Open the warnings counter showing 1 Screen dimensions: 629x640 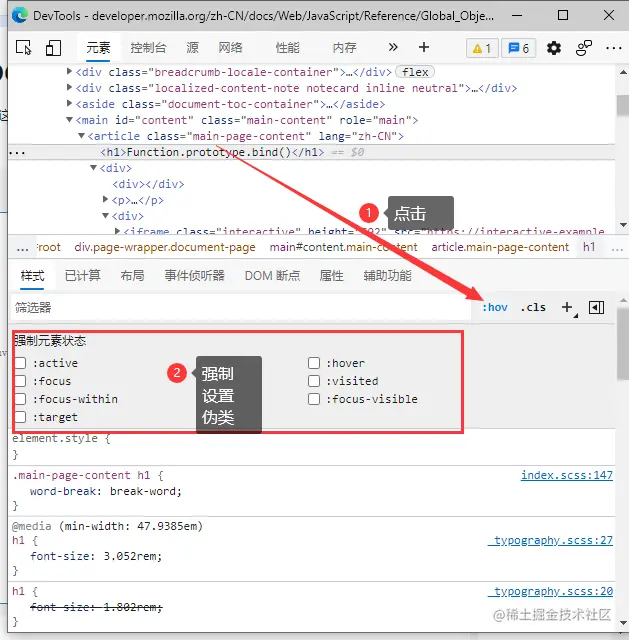[x=482, y=49]
